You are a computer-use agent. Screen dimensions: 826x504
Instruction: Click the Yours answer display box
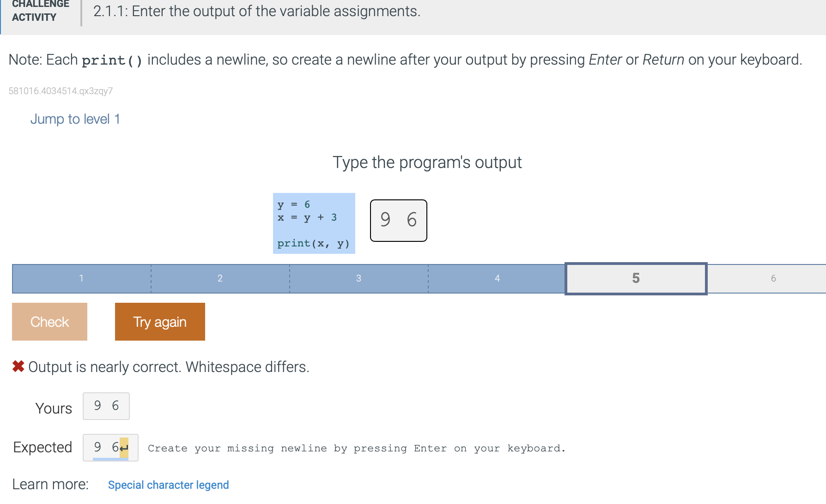pyautogui.click(x=106, y=406)
